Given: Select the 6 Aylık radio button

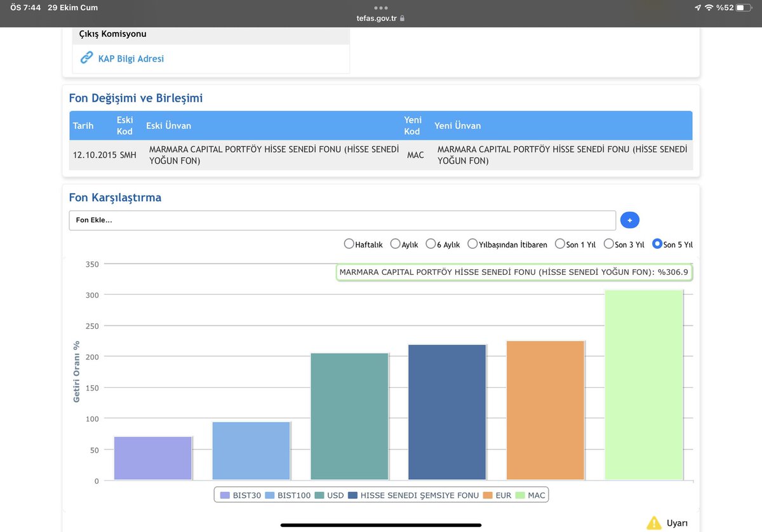Looking at the screenshot, I should (x=431, y=244).
